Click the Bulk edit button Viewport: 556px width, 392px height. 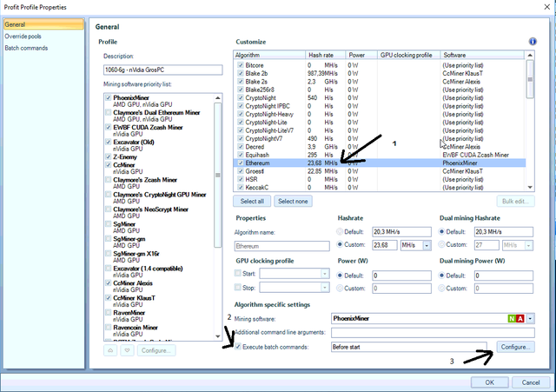tap(515, 201)
